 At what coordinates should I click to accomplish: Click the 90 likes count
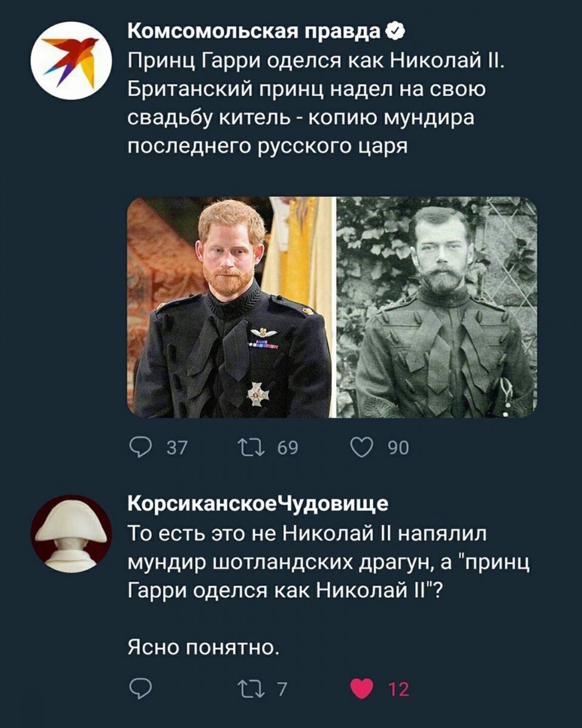398,448
